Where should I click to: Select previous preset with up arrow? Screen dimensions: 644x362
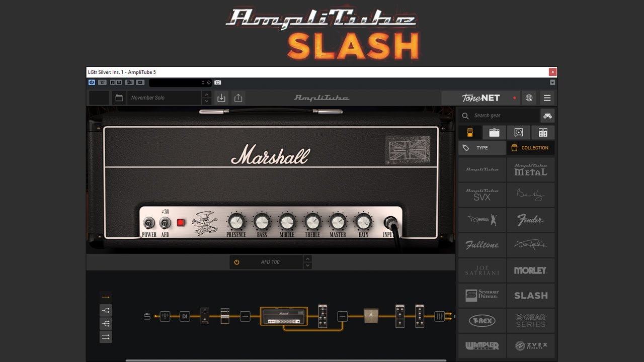pyautogui.click(x=206, y=95)
